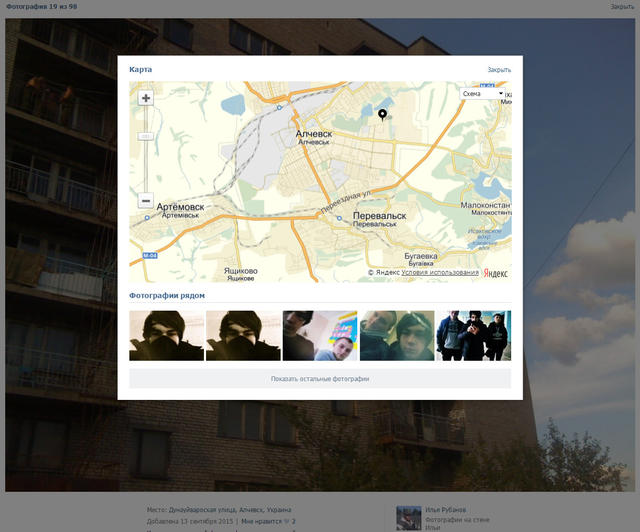Zoom in the map with plus button
This screenshot has width=640, height=532.
click(x=146, y=98)
